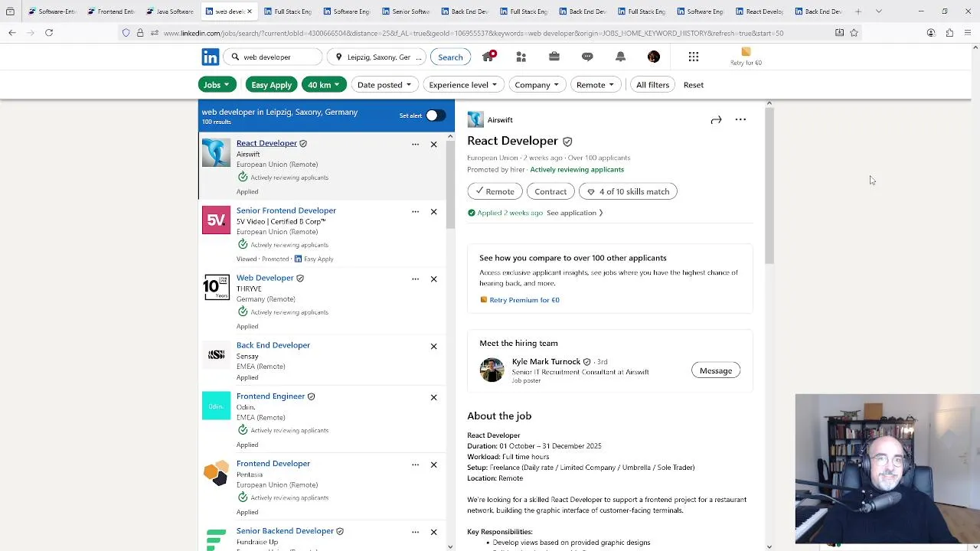Open the Notifications bell icon
The height and width of the screenshot is (551, 980).
tap(620, 57)
